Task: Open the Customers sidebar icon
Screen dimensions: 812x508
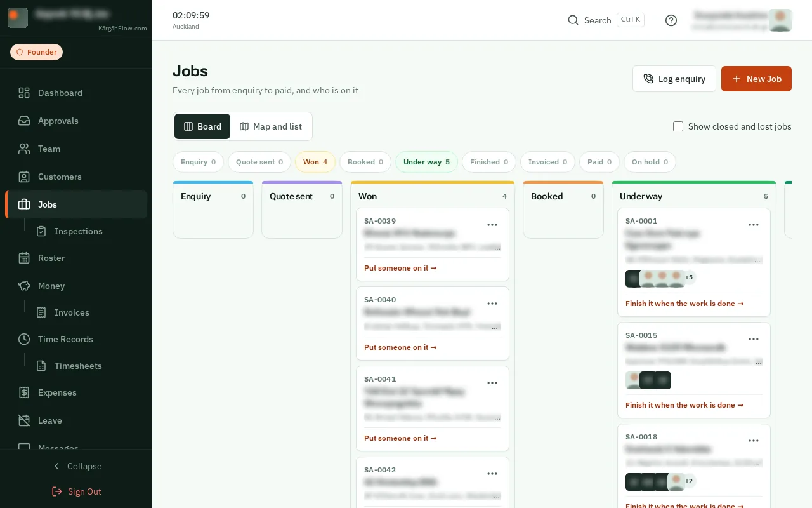Action: (x=24, y=177)
